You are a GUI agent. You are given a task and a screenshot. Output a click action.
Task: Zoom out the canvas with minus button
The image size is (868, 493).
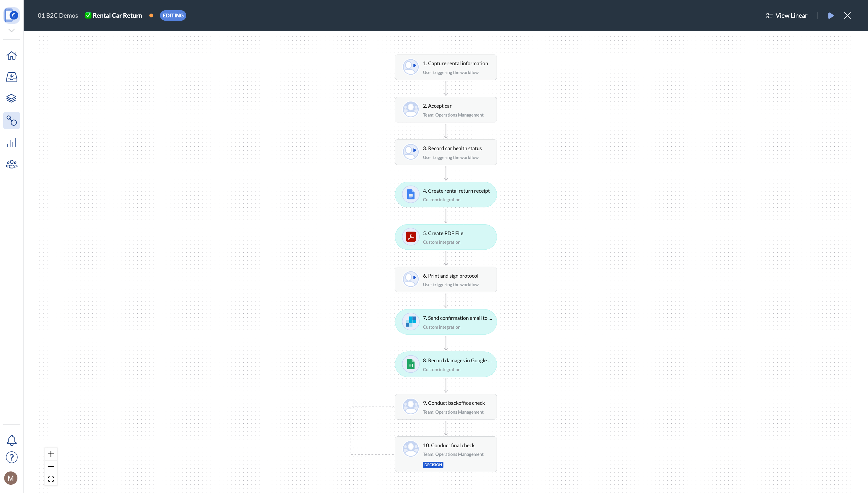(51, 466)
